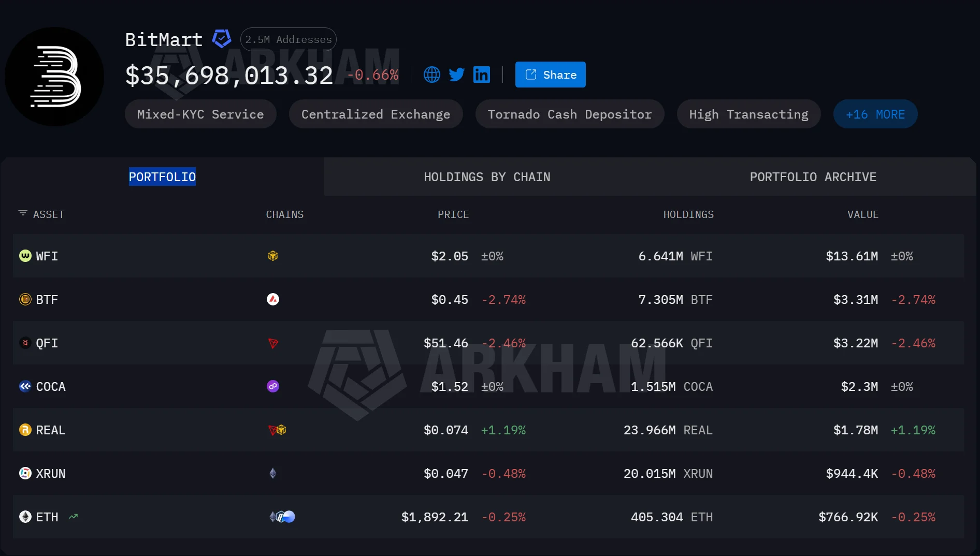
Task: Click the Tornado Cash Depositor tag
Action: click(x=570, y=114)
